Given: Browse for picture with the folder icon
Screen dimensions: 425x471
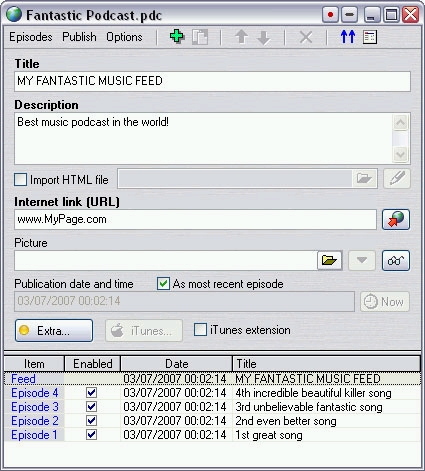Looking at the screenshot, I should pyautogui.click(x=329, y=260).
